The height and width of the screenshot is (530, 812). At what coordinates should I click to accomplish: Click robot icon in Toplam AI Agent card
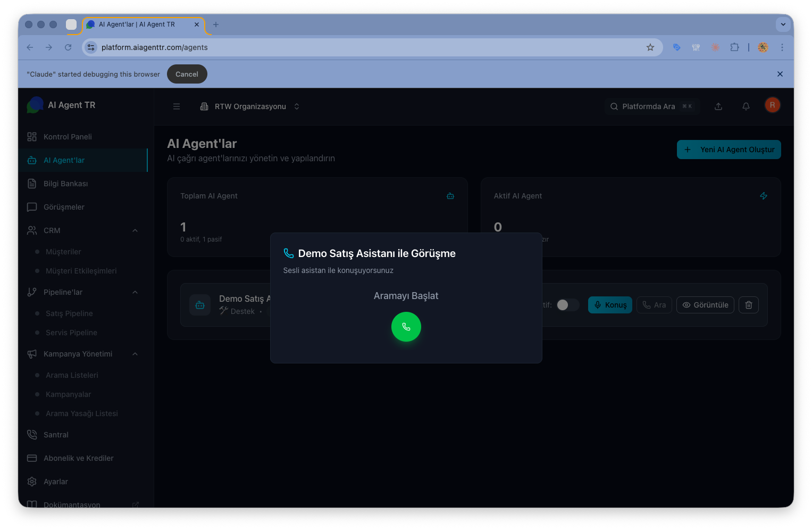click(450, 196)
